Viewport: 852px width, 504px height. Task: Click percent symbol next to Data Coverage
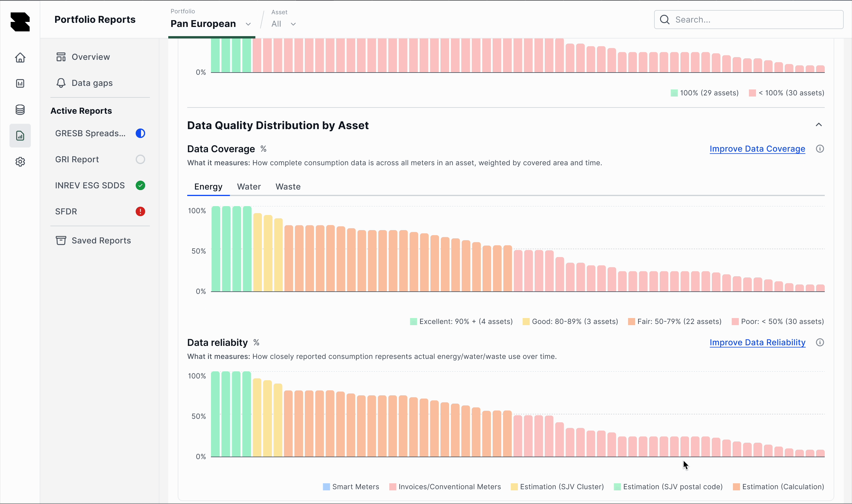click(x=263, y=149)
